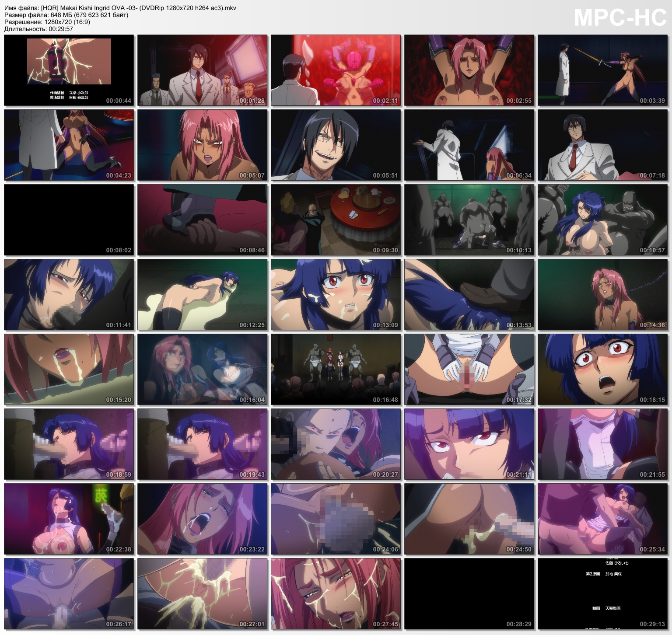The height and width of the screenshot is (635, 672).
Task: Open the frame stamped 00:21:11
Action: 469,444
